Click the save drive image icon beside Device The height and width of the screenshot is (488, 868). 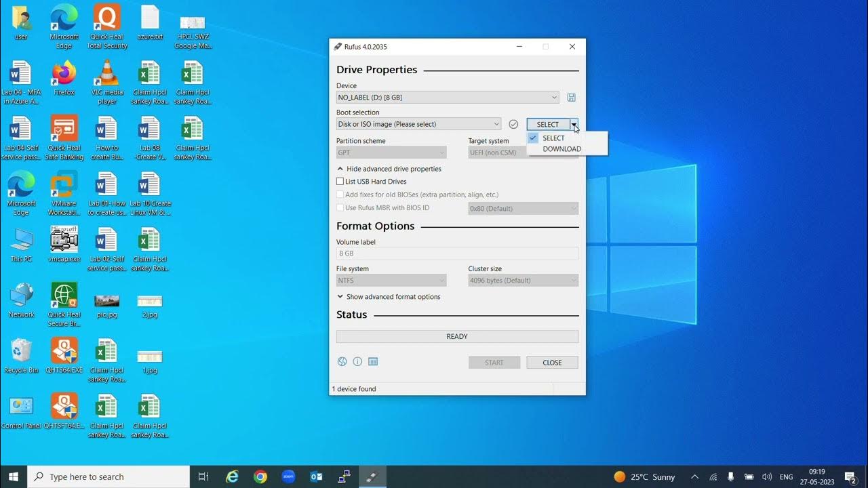point(571,98)
